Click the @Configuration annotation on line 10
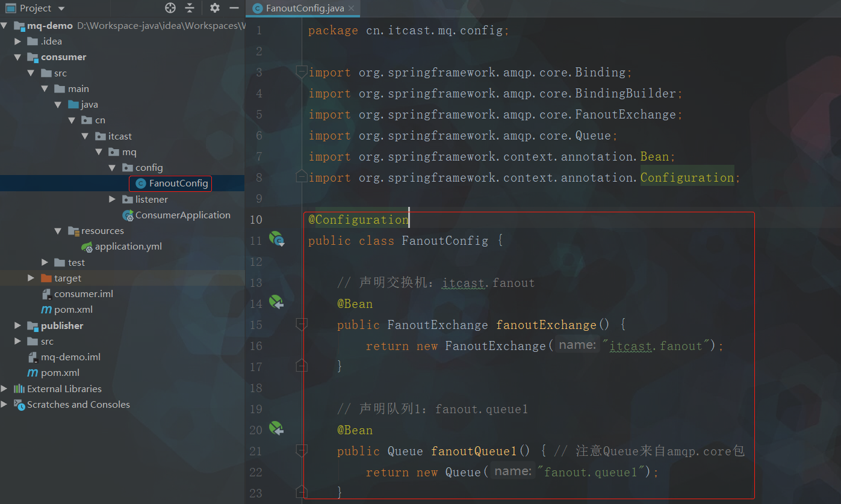Screen dimensions: 841x504 click(x=359, y=220)
